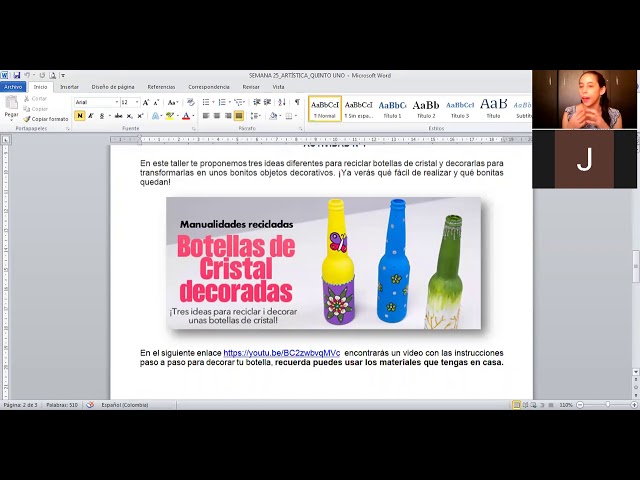Cut selection with Cortar
The height and width of the screenshot is (480, 640).
point(36,99)
